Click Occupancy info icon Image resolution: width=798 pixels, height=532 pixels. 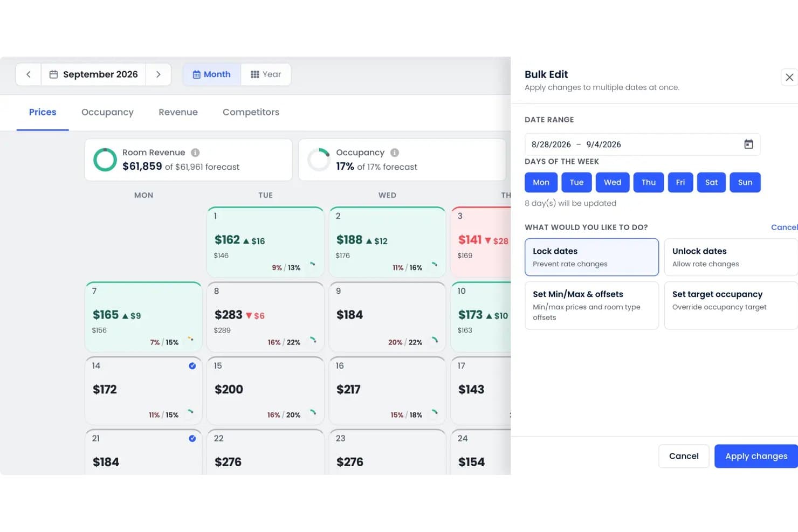pyautogui.click(x=395, y=153)
